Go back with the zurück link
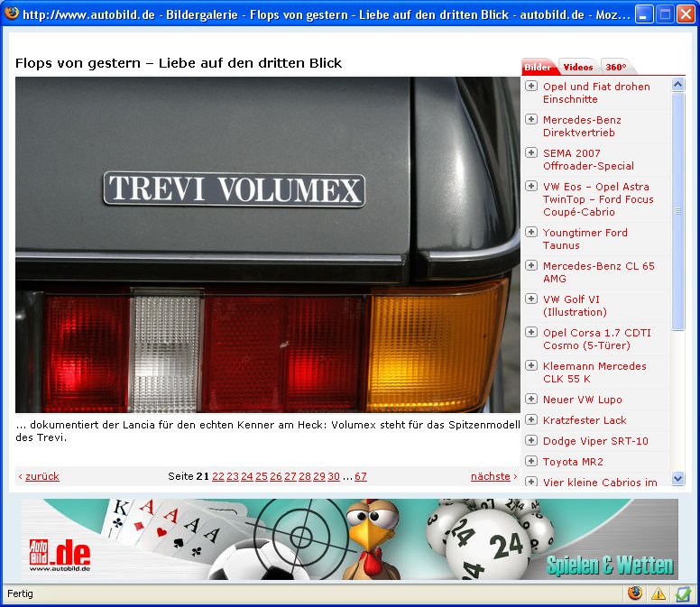Image resolution: width=700 pixels, height=607 pixels. (x=42, y=476)
